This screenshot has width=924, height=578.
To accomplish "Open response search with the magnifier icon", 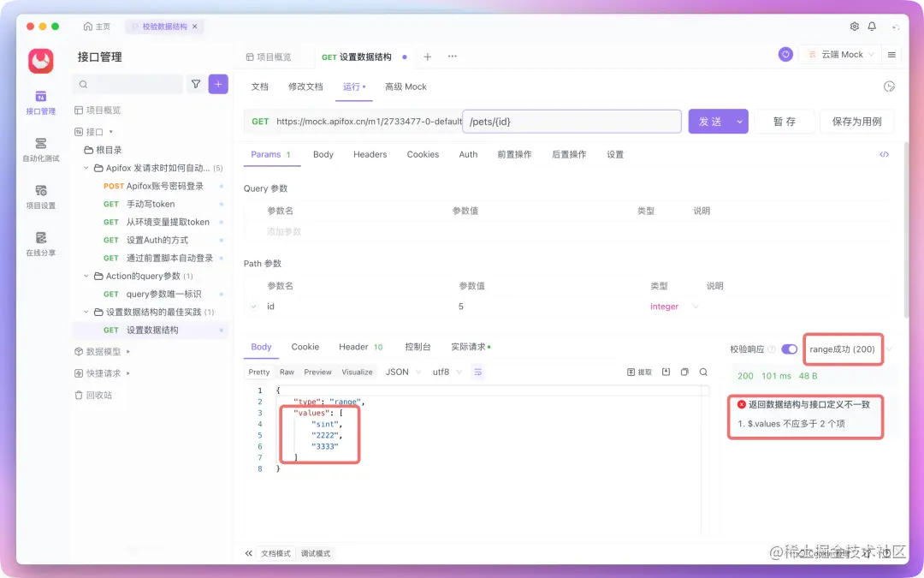I will (x=703, y=371).
